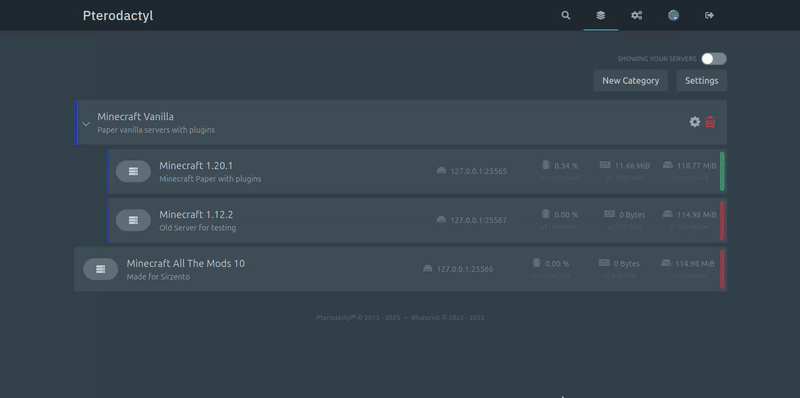This screenshot has width=800, height=398.
Task: Click CPU icon in All The Mods row
Action: [536, 263]
